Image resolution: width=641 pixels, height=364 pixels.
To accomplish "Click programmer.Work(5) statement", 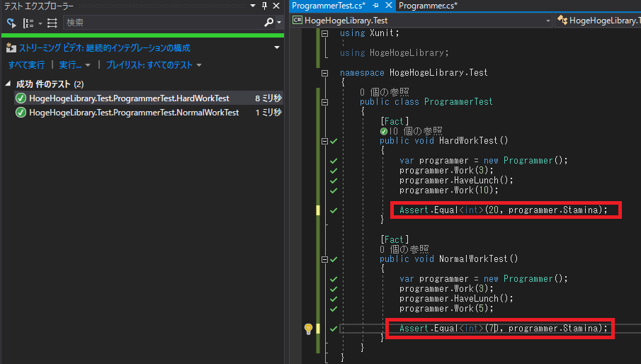I will (x=446, y=309).
